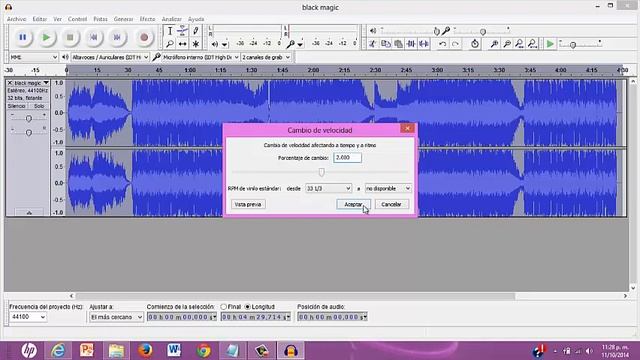
Task: Open the Editar menu
Action: click(x=40, y=19)
